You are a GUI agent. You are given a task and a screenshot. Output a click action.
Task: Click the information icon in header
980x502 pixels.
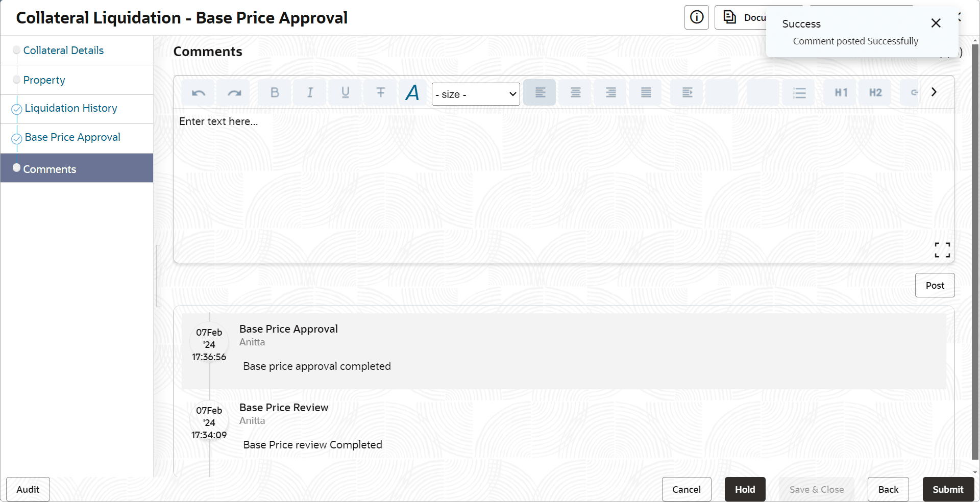[697, 17]
